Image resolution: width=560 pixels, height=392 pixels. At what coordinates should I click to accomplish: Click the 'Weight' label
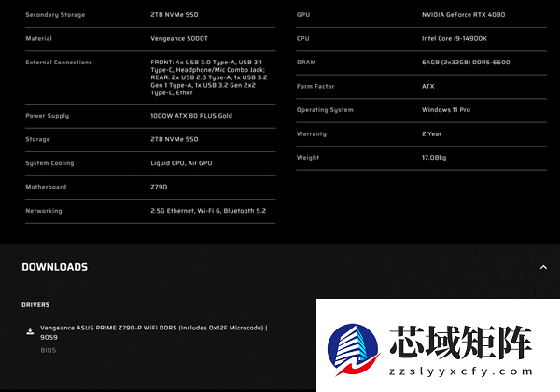[307, 158]
